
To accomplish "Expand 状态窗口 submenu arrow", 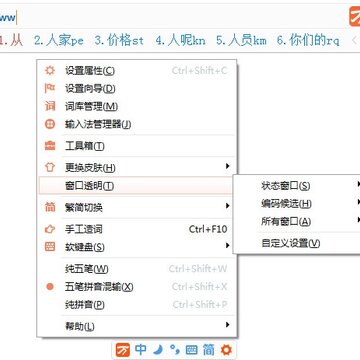I will click(x=358, y=184).
